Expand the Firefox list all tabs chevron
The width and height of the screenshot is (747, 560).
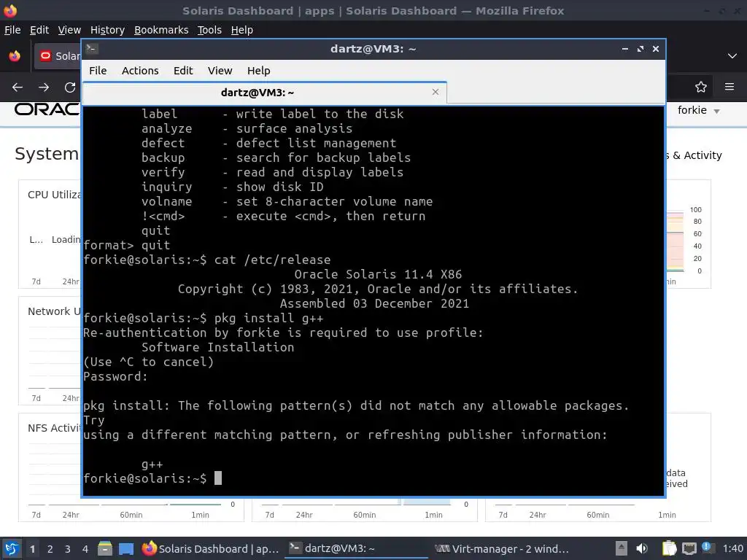pos(732,55)
